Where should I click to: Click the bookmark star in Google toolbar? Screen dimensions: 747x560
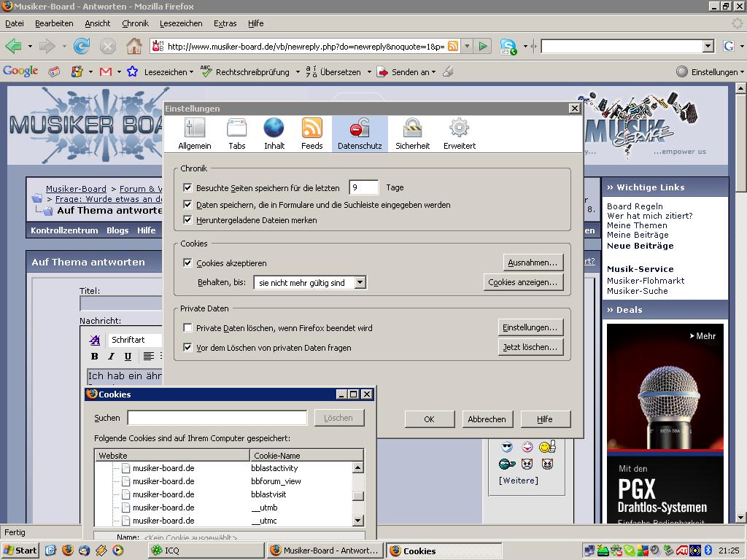133,72
